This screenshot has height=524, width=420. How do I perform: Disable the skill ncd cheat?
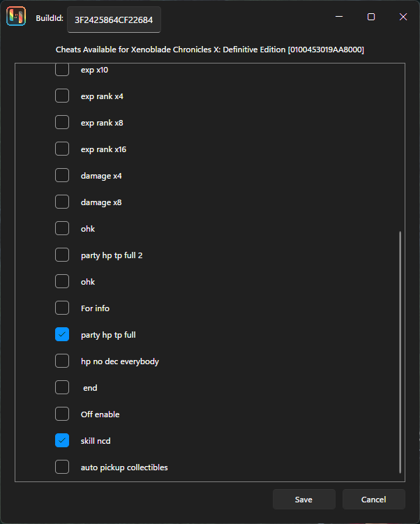(x=62, y=440)
